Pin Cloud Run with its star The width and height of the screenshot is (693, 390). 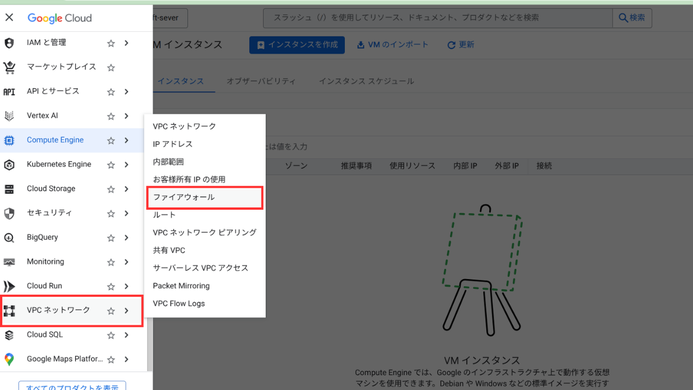[x=111, y=287]
